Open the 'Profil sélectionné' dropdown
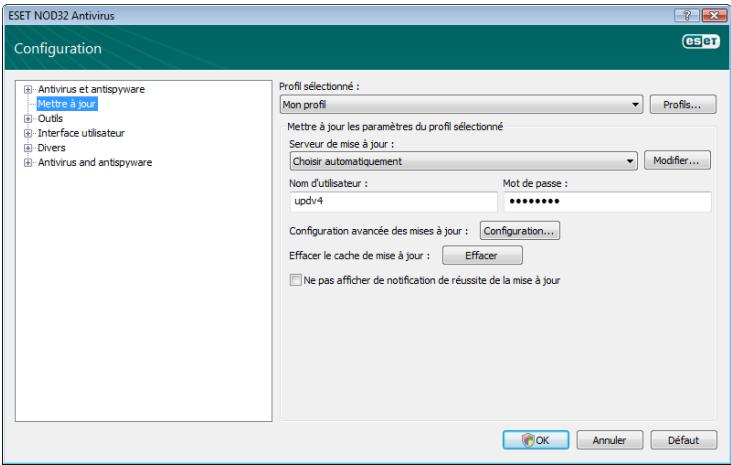The width and height of the screenshot is (731, 465). click(462, 104)
